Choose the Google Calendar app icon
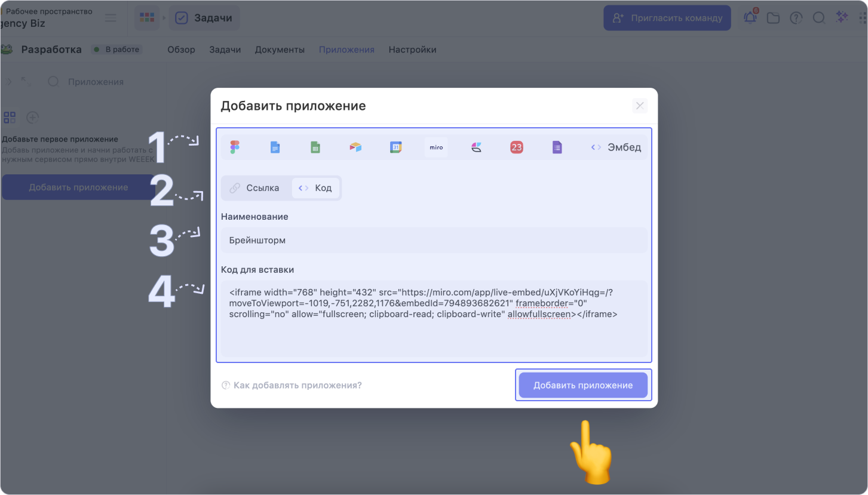 (395, 147)
